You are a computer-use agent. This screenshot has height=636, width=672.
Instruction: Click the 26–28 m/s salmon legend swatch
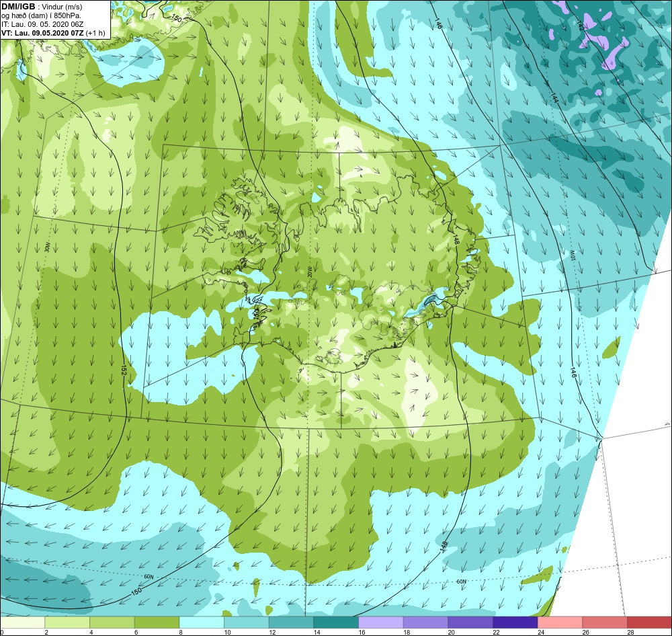pyautogui.click(x=605, y=623)
